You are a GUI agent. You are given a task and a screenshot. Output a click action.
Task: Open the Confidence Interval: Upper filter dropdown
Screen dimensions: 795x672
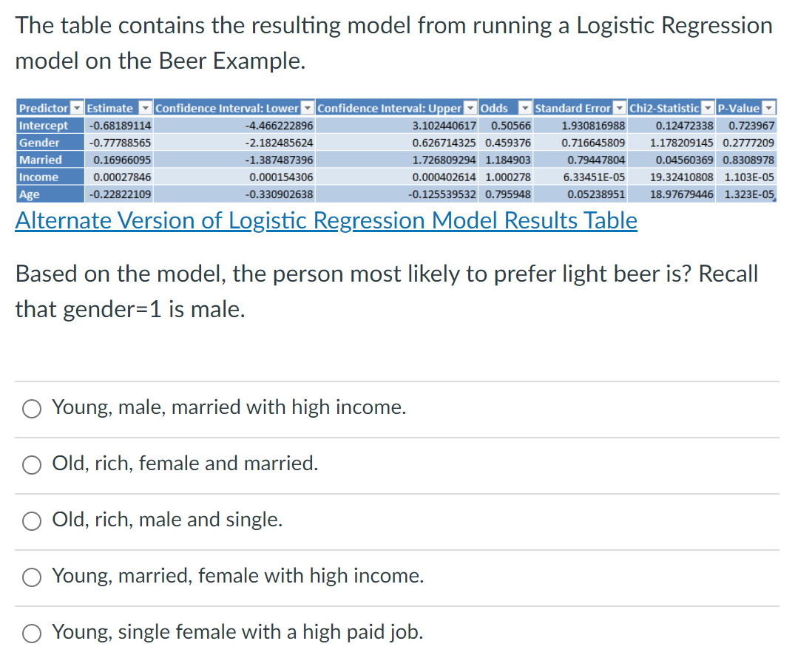[471, 108]
